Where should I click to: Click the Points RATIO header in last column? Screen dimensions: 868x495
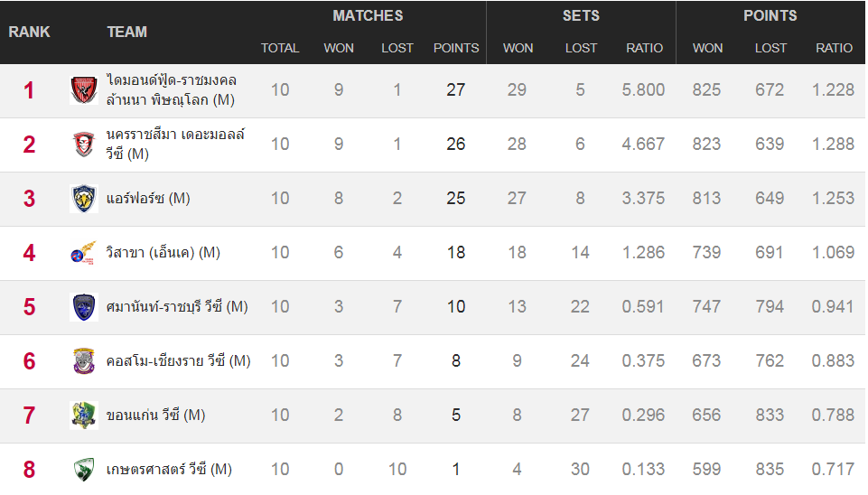834,48
